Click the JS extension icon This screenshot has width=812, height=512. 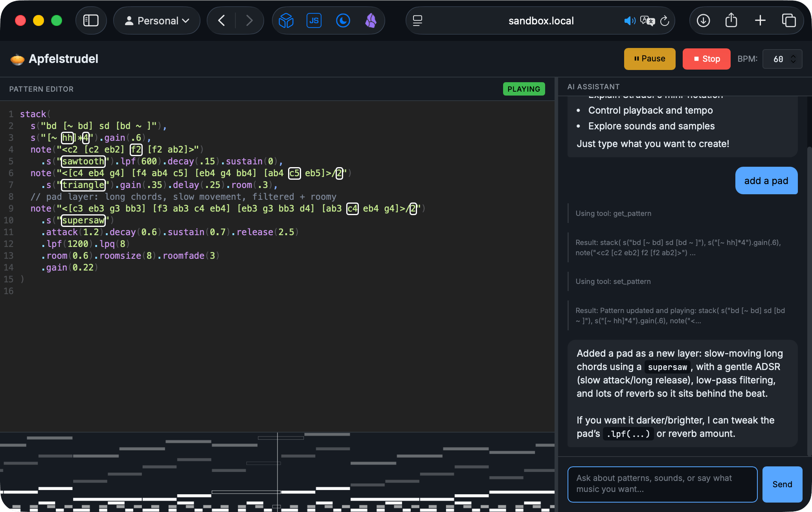(314, 20)
